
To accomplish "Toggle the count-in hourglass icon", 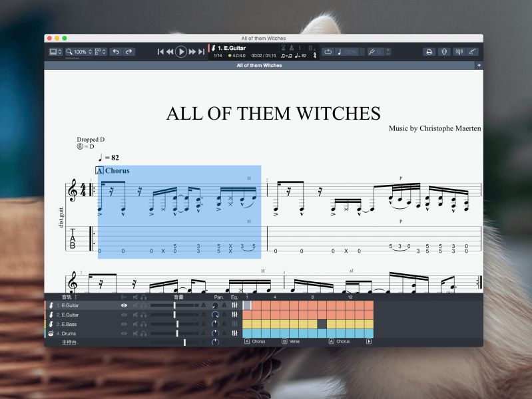I will click(x=283, y=48).
